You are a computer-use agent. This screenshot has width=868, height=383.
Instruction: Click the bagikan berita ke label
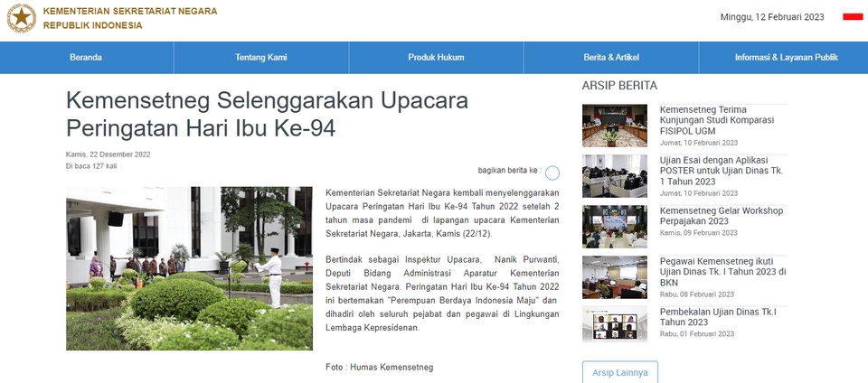point(510,170)
